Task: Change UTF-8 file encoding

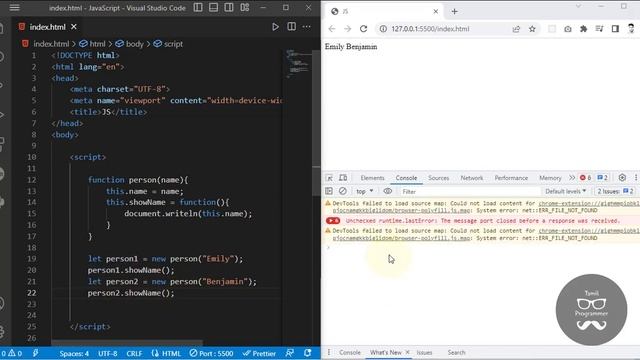Action: pyautogui.click(x=108, y=353)
